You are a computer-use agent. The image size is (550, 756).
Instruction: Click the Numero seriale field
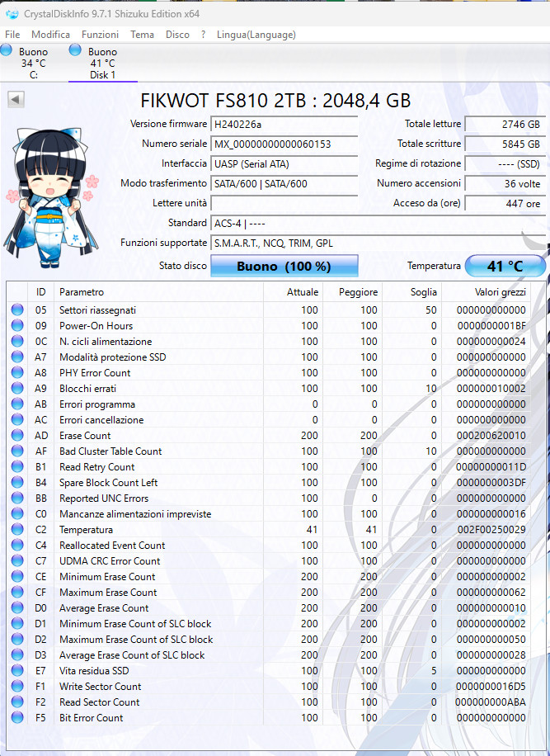(x=284, y=144)
